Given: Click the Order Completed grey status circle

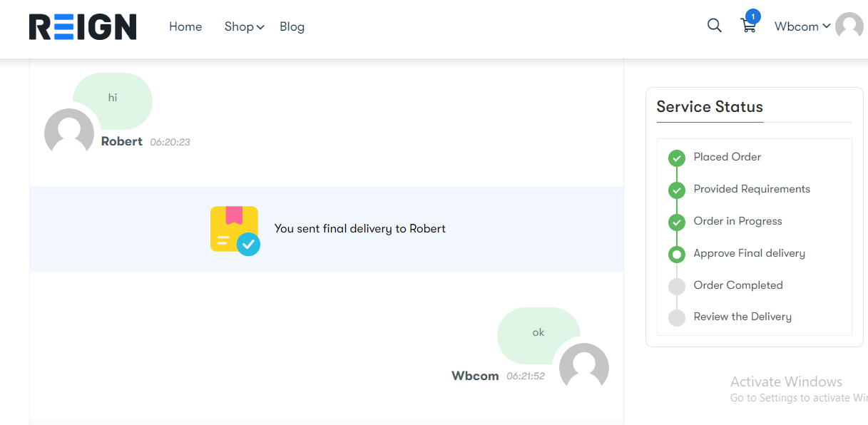Looking at the screenshot, I should 676,286.
